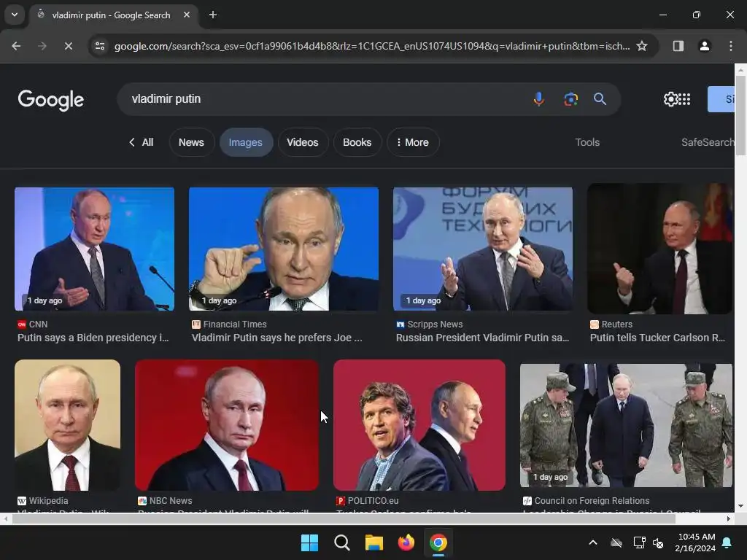View site information icon in address bar
Viewport: 747px width, 560px height.
pos(100,46)
